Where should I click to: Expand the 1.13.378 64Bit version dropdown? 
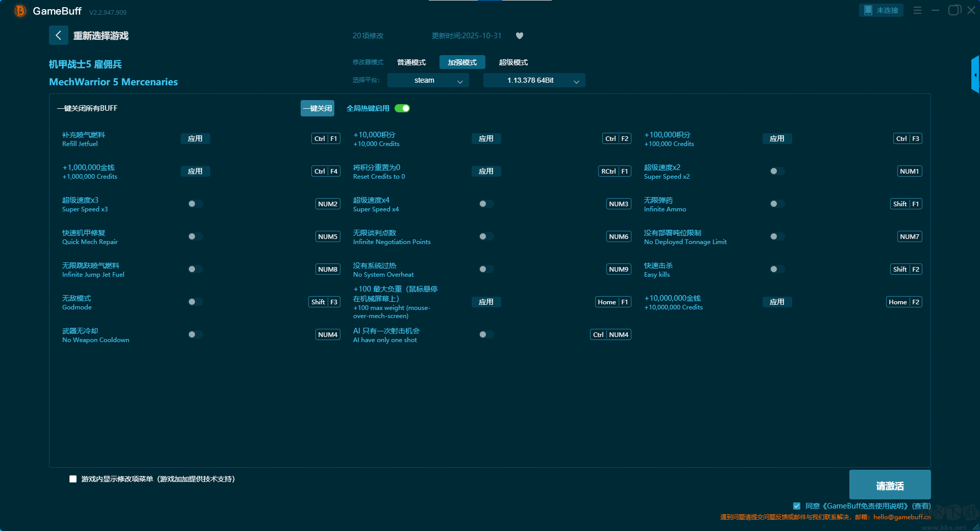(x=534, y=81)
